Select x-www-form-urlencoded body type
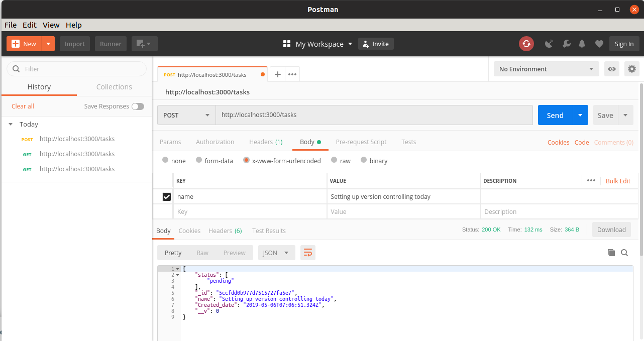Image resolution: width=644 pixels, height=341 pixels. pos(246,160)
